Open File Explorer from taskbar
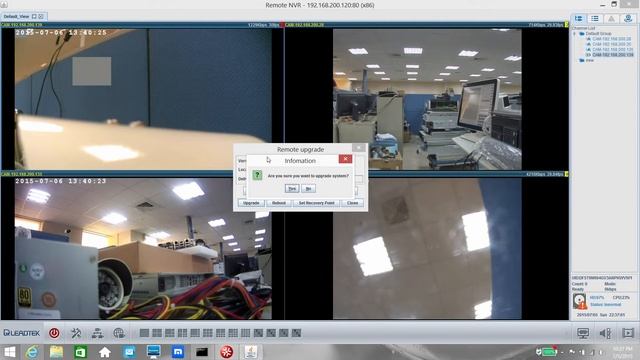The height and width of the screenshot is (360, 640). click(56, 352)
